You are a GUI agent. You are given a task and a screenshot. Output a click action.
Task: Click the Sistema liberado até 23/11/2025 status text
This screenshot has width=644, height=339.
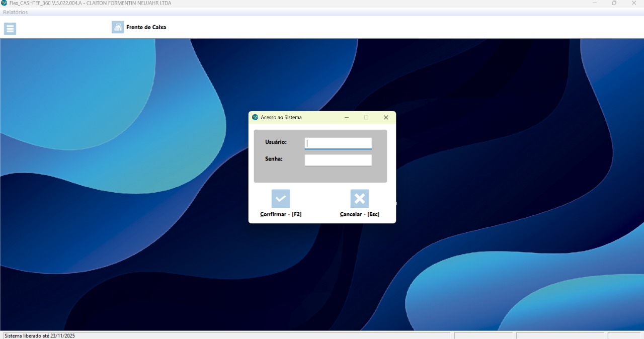[40, 335]
